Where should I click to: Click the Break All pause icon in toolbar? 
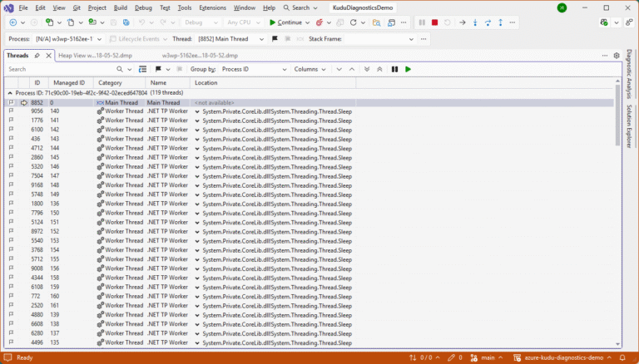coord(422,22)
